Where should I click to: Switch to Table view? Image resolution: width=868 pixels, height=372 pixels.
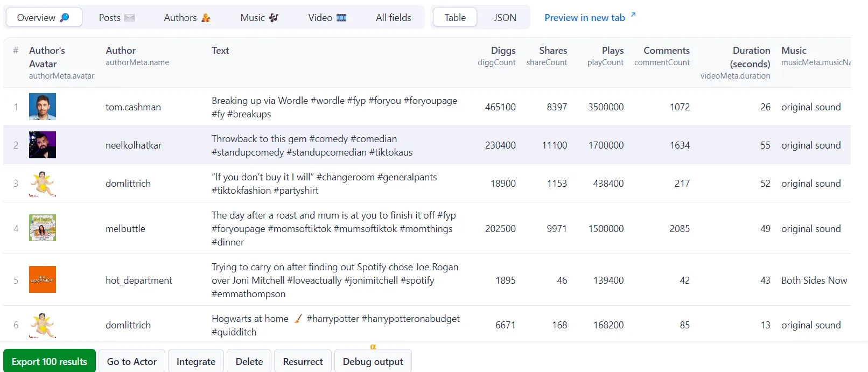455,17
